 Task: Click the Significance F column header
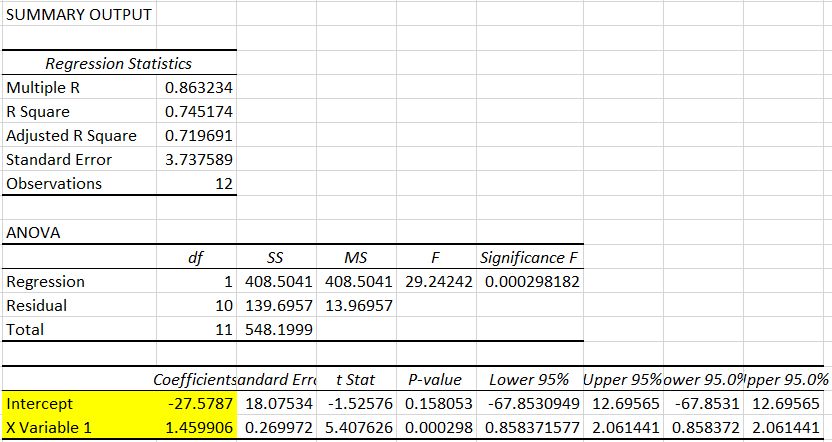[x=530, y=258]
